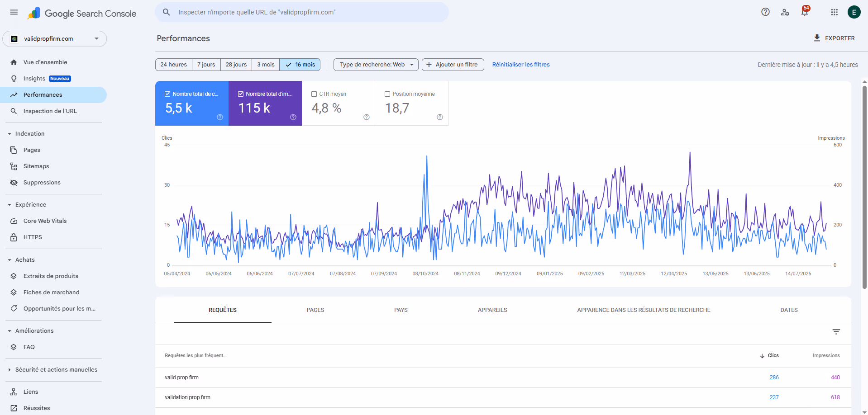
Task: Click the Export download icon
Action: pos(817,38)
